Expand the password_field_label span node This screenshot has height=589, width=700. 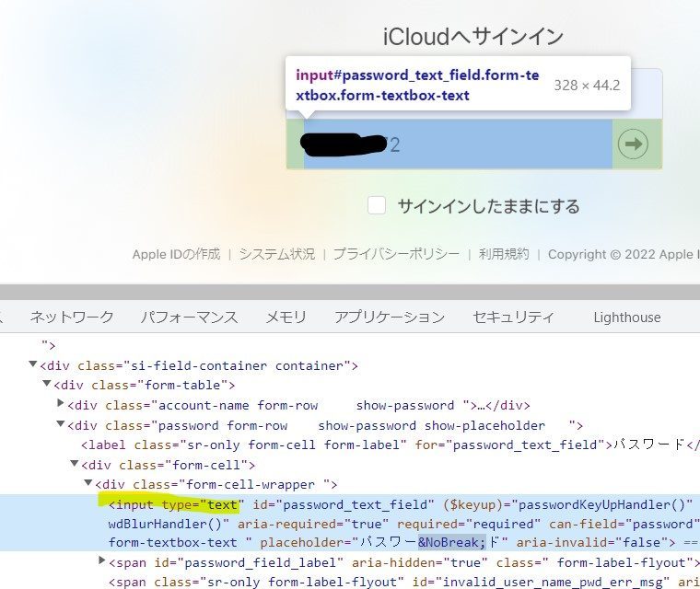point(102,560)
